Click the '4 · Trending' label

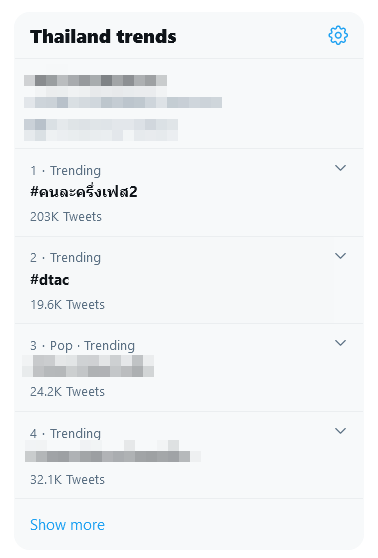[x=65, y=433]
